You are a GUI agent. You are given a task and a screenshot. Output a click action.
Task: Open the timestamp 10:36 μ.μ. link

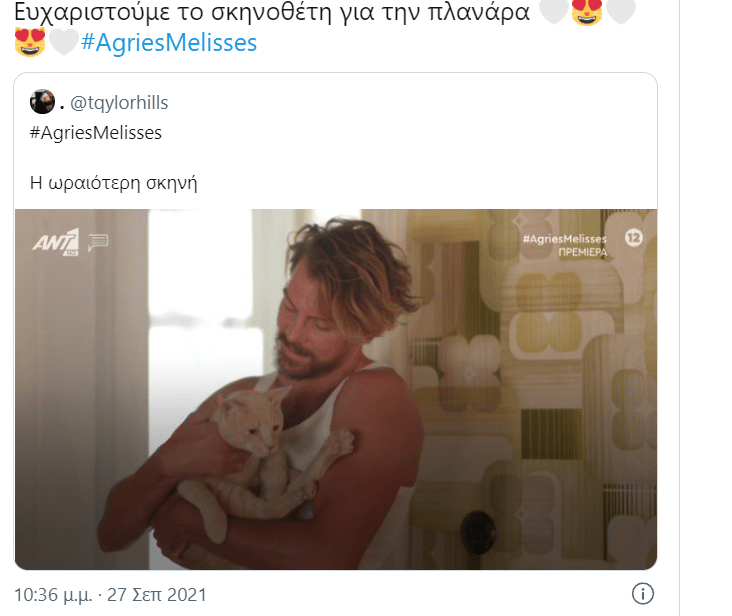click(53, 595)
